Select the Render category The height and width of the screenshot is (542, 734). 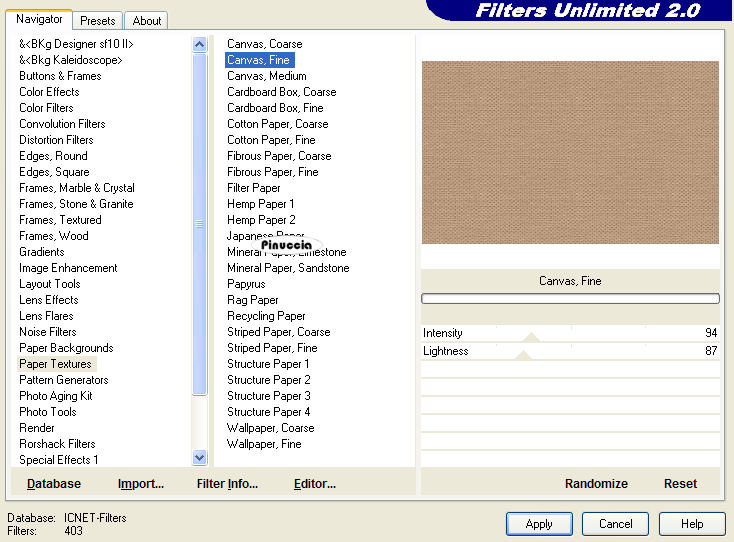(37, 428)
